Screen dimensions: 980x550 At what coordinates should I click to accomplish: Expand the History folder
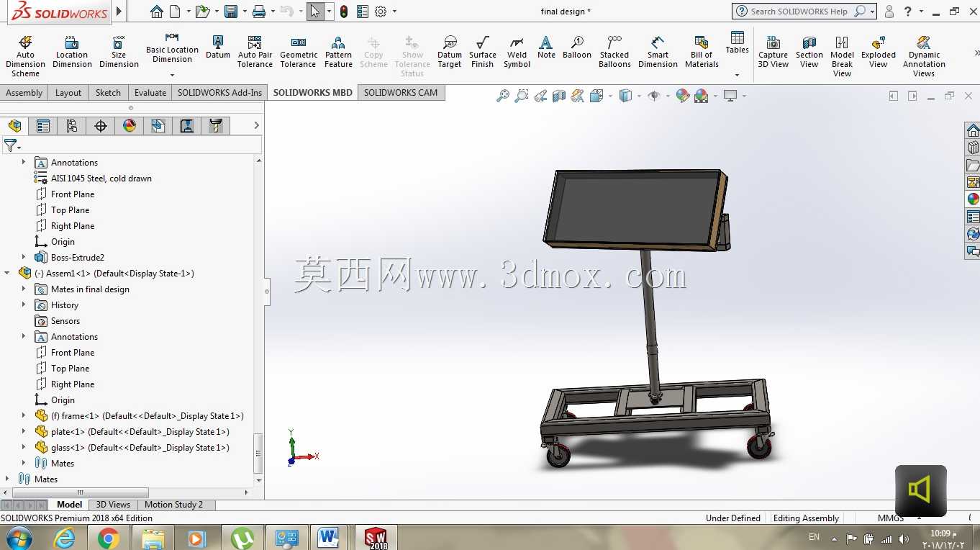click(x=24, y=305)
